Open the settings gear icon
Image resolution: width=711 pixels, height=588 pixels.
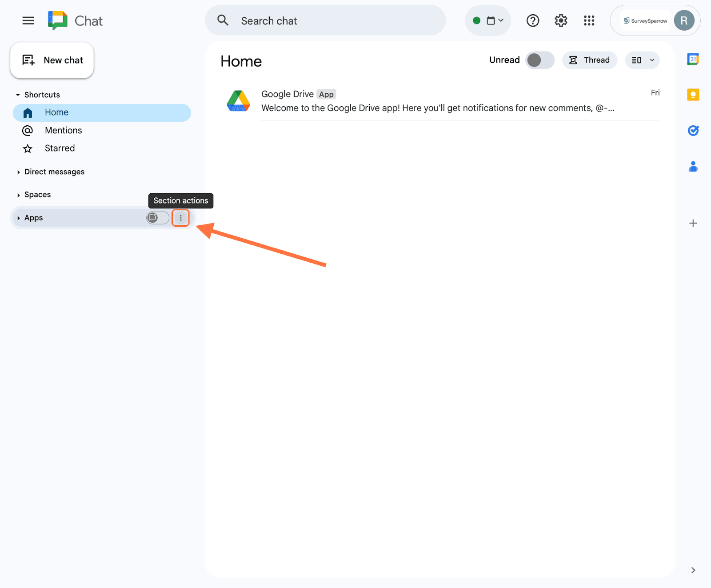point(561,21)
